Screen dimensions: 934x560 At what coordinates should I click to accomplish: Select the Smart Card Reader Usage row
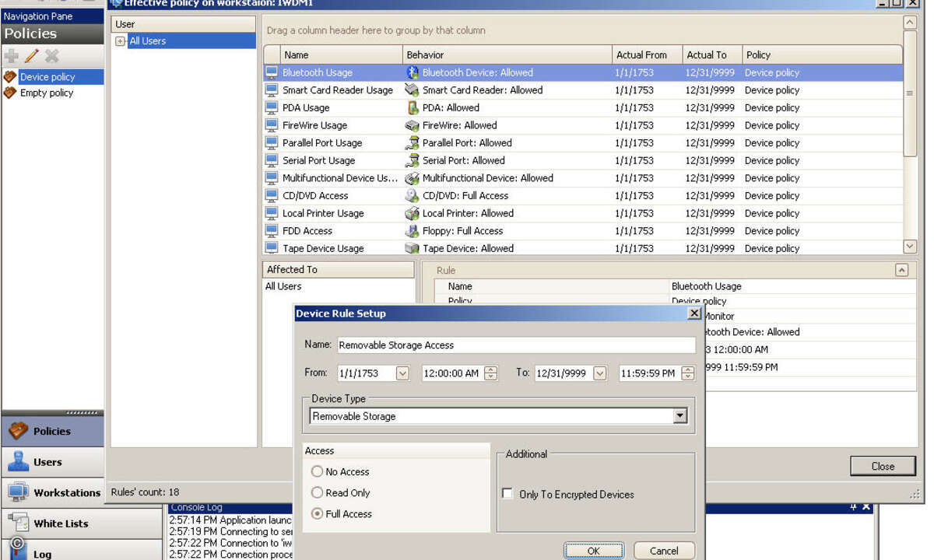[583, 90]
